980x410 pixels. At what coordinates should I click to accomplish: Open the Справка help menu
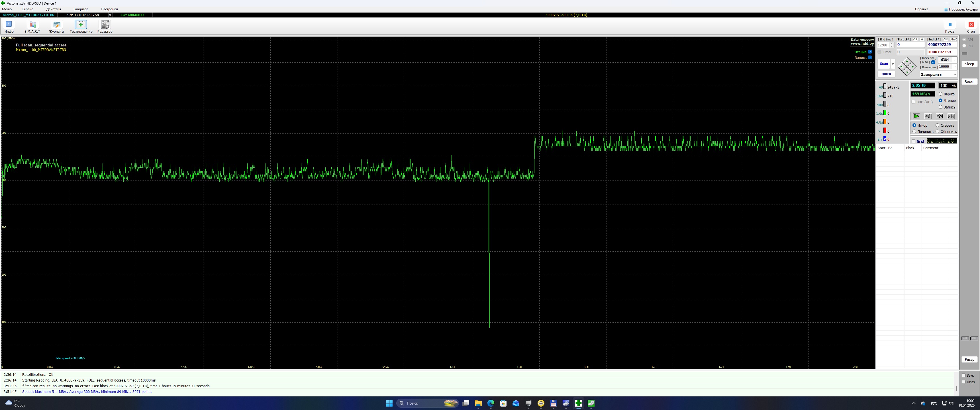921,9
